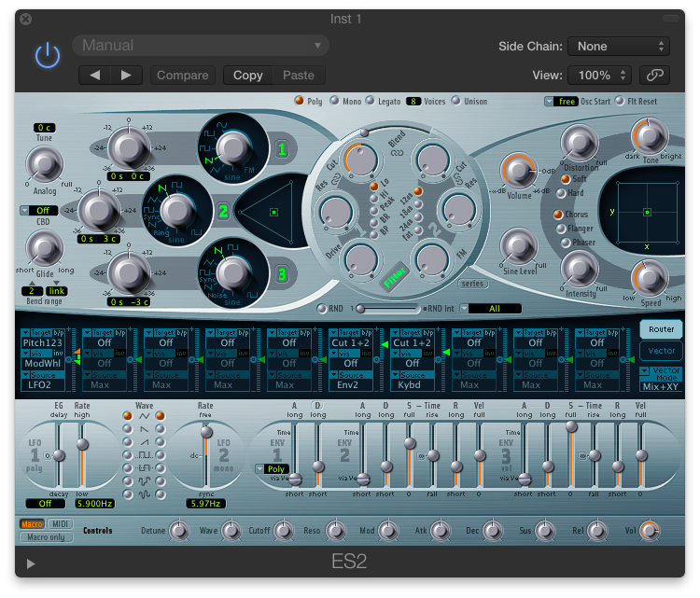The height and width of the screenshot is (598, 700).
Task: Click the filter 1 Cut knob
Action: (x=360, y=160)
